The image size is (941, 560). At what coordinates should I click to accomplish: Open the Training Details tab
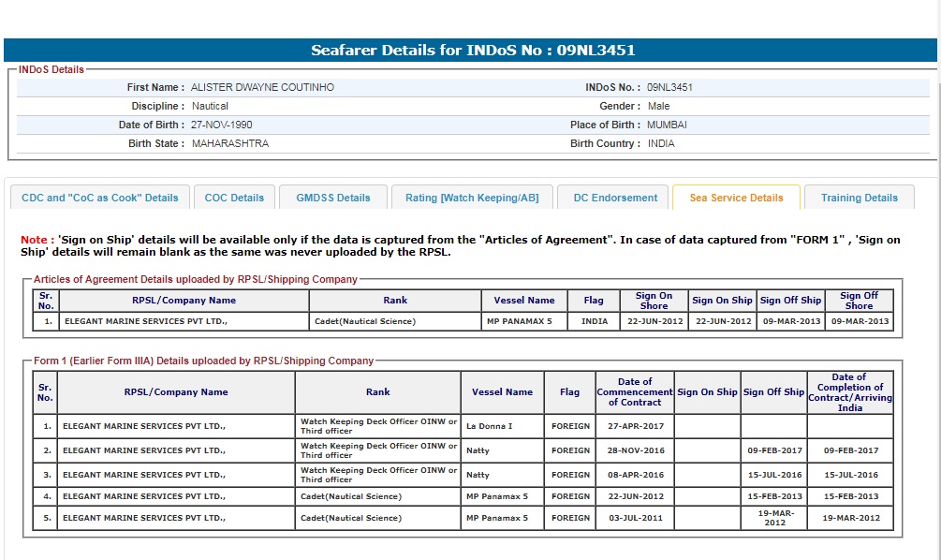click(859, 198)
